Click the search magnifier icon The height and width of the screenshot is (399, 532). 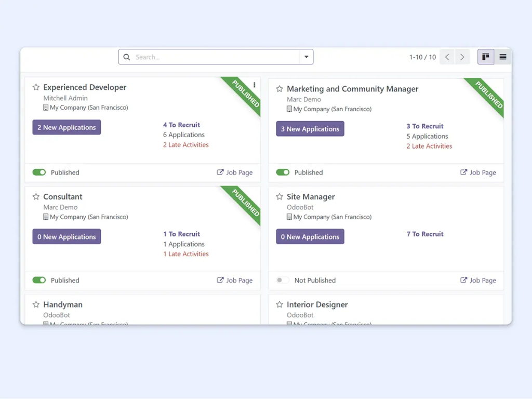tap(127, 57)
